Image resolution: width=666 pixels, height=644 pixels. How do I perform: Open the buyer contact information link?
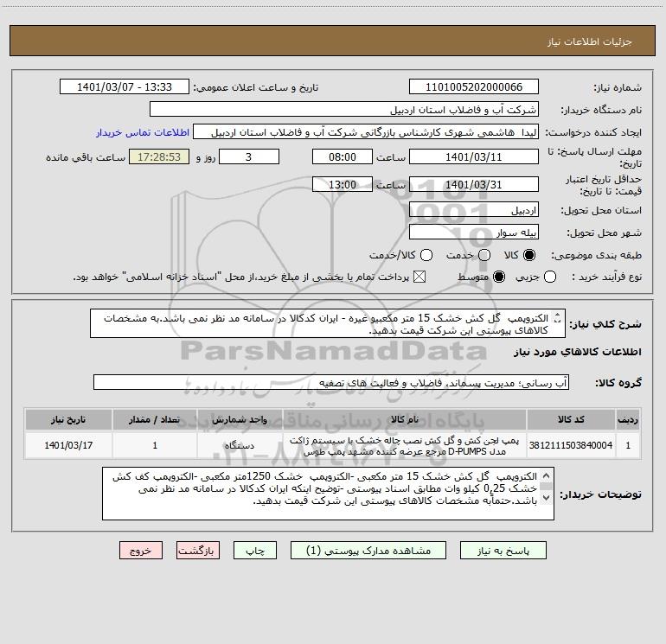[143, 132]
